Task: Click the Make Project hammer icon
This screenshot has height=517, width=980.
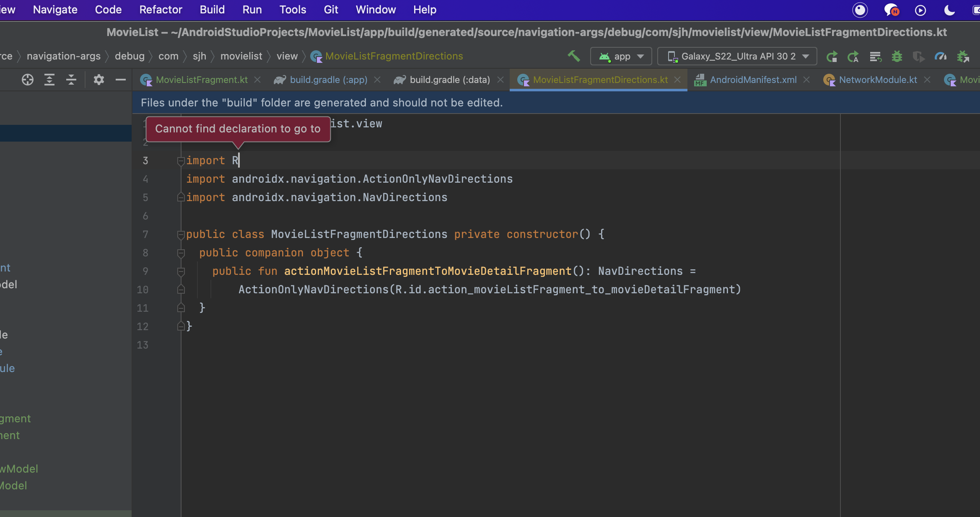Action: 574,56
